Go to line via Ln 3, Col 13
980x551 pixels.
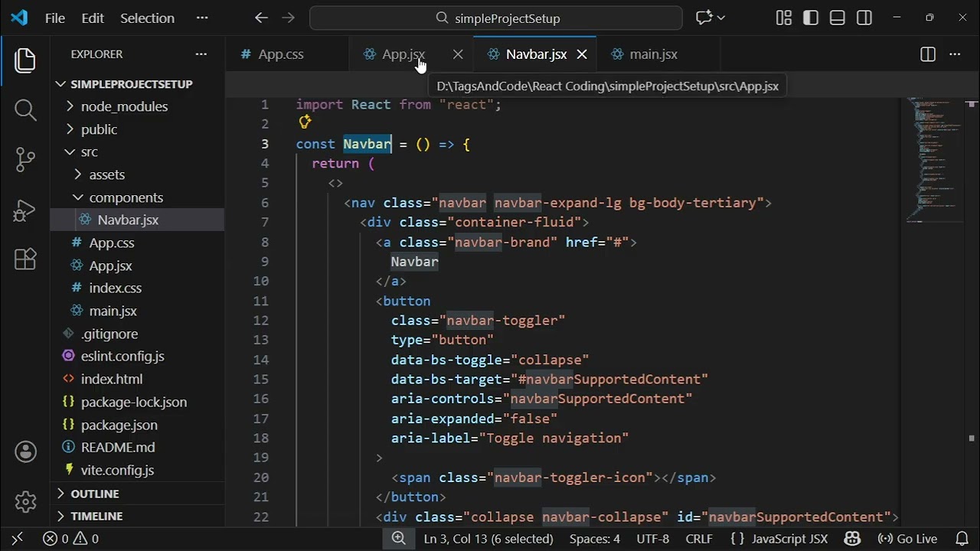[488, 539]
